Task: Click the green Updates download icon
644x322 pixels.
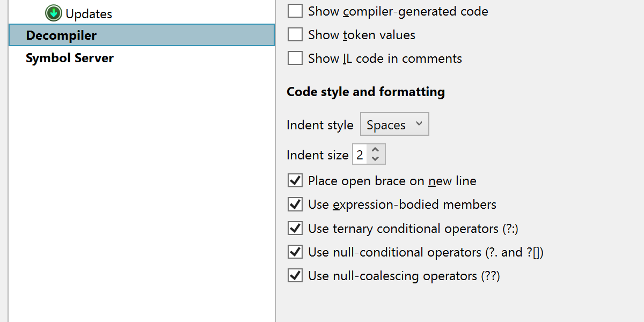Action: [x=54, y=13]
